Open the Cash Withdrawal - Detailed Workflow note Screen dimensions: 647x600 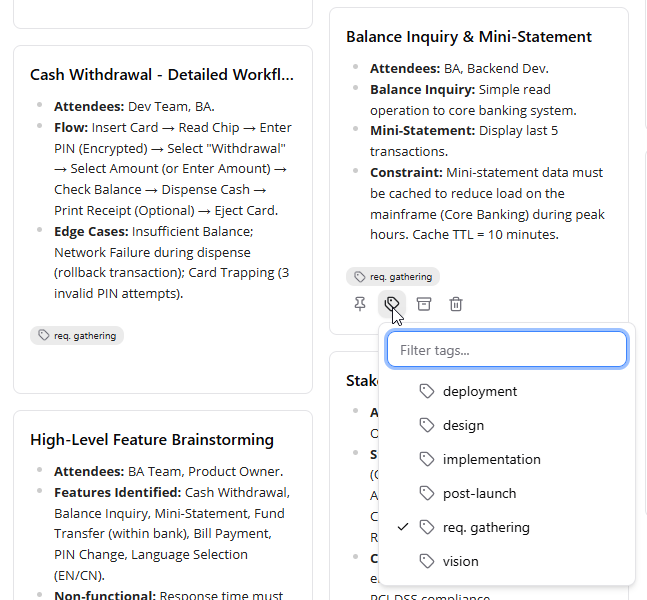tap(162, 75)
